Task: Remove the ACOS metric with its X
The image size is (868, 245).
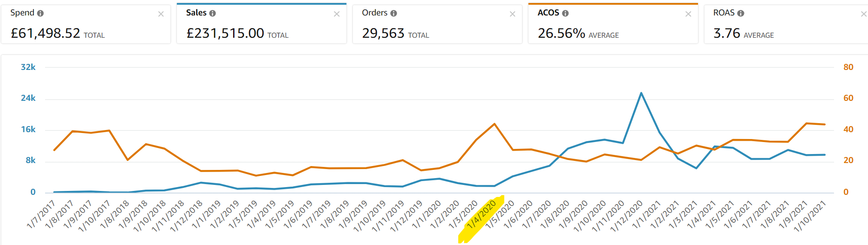Action: pyautogui.click(x=688, y=14)
